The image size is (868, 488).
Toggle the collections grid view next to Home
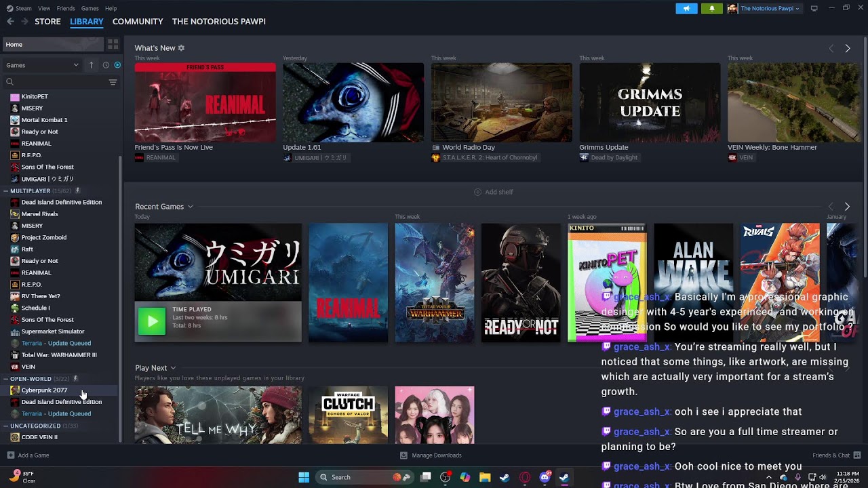[113, 44]
